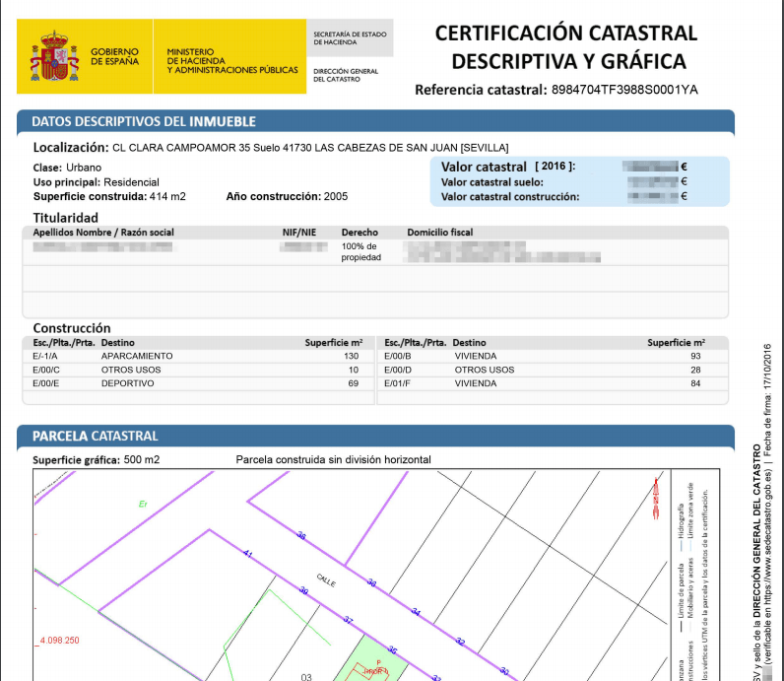Viewport: 784px width, 681px height.
Task: Select Superficie construida value 414 m2
Action: click(x=167, y=197)
